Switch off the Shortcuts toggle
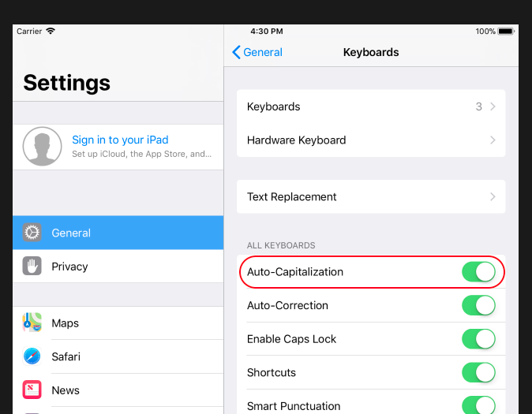 click(478, 372)
